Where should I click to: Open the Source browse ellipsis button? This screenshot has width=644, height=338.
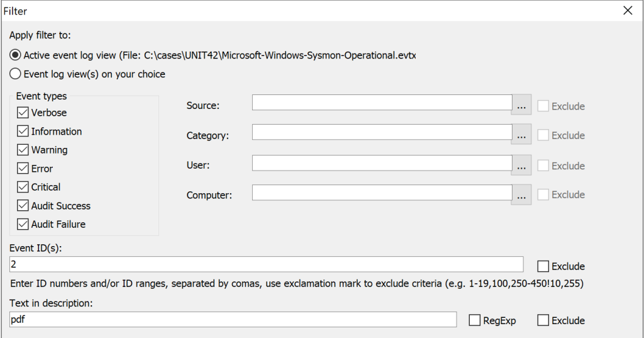tap(521, 105)
